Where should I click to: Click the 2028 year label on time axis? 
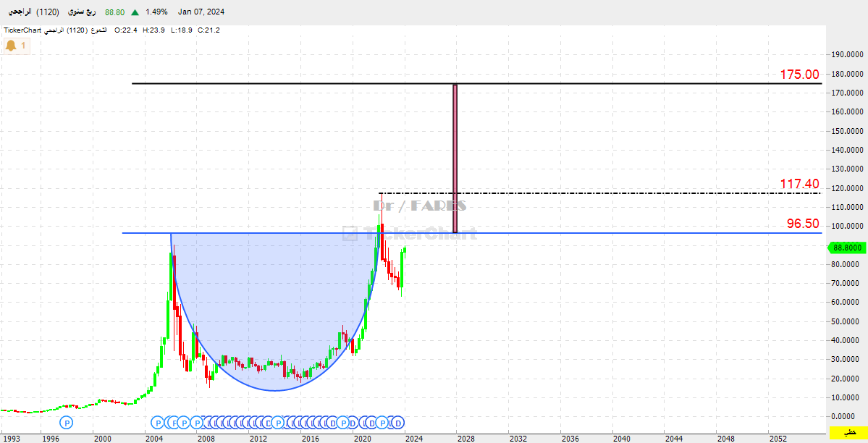coord(466,439)
